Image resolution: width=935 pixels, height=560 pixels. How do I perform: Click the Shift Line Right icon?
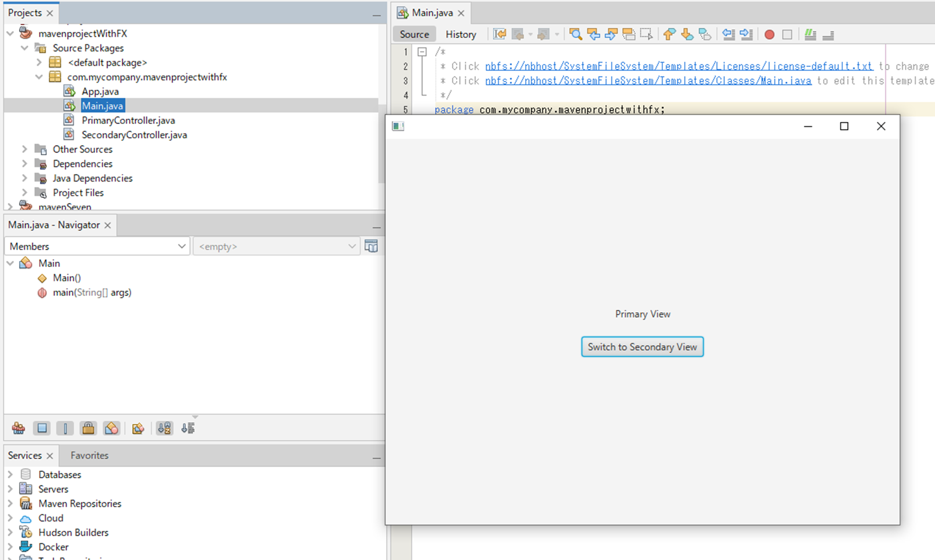(746, 34)
